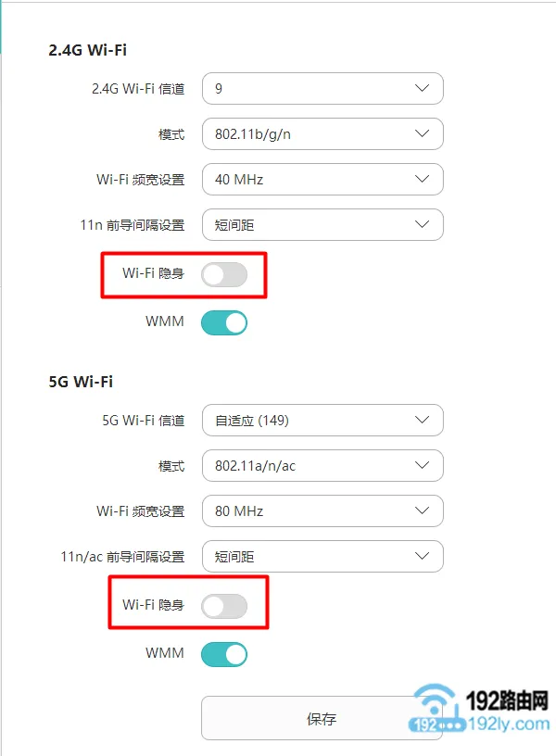Enable 5G Wi-Fi stealth toggle
The width and height of the screenshot is (556, 756).
coord(224,606)
